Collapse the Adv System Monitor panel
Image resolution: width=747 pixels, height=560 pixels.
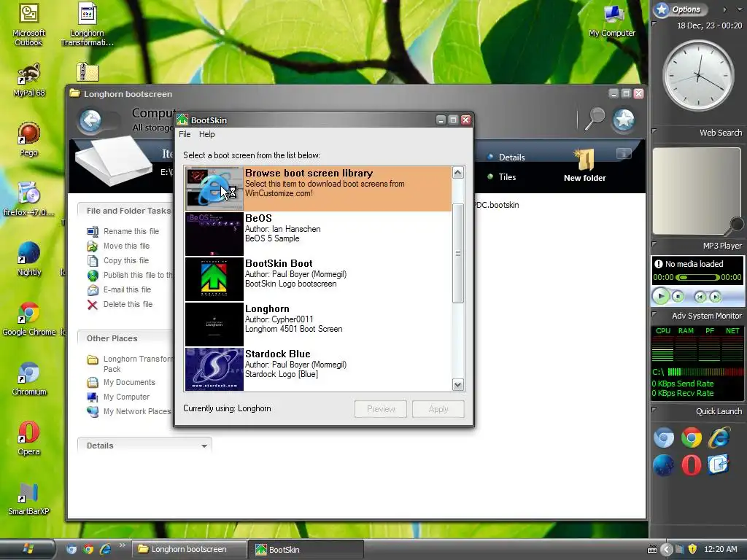click(x=654, y=314)
